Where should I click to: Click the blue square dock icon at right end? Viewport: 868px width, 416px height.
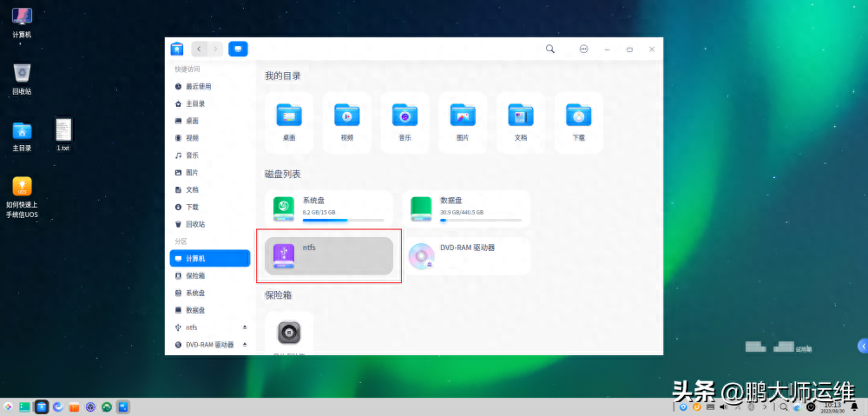click(123, 407)
